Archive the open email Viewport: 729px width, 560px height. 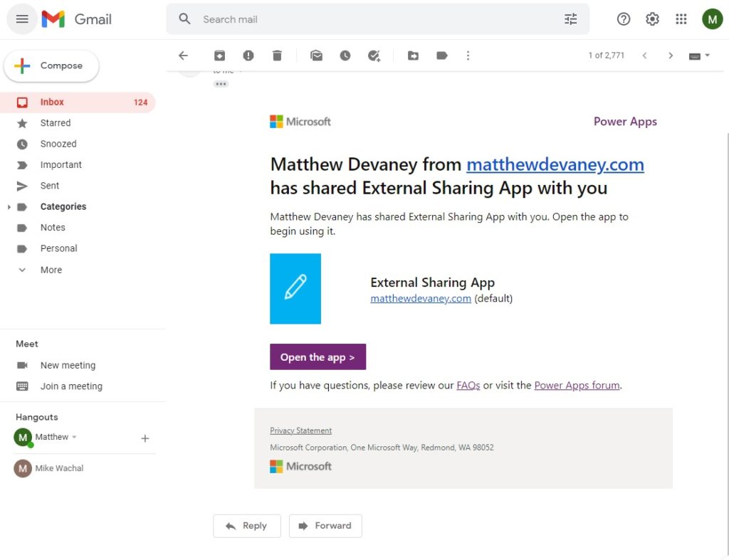click(219, 55)
